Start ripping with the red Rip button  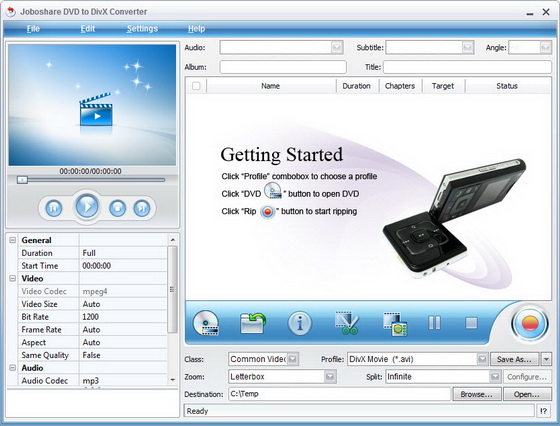coord(530,324)
